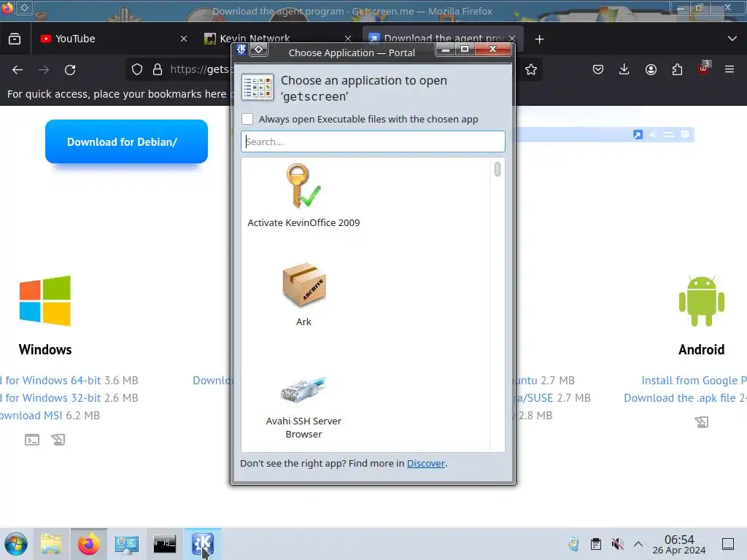
Task: Click the application list scrollbar handle
Action: point(498,169)
